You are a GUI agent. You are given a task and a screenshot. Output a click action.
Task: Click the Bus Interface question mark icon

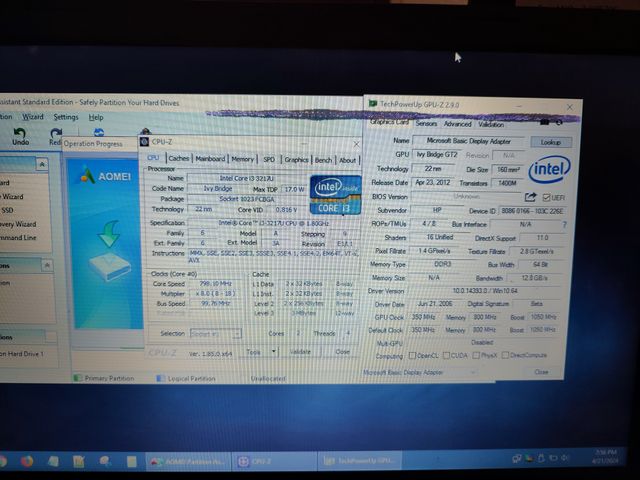click(x=564, y=224)
